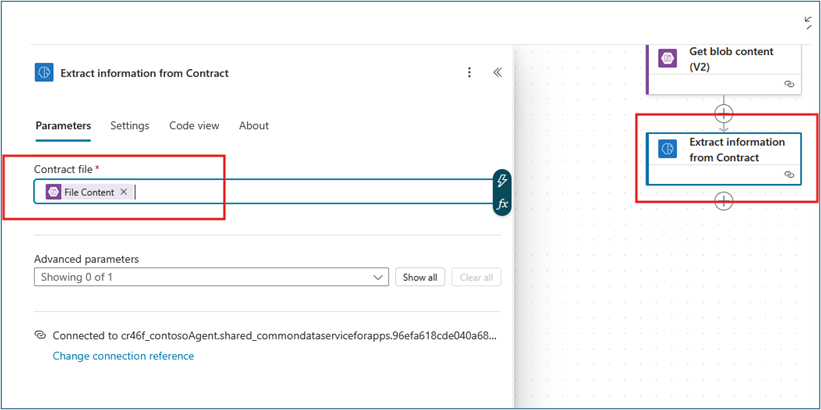821x410 pixels.
Task: Click the panel title Extract information from Contract
Action: click(x=145, y=73)
